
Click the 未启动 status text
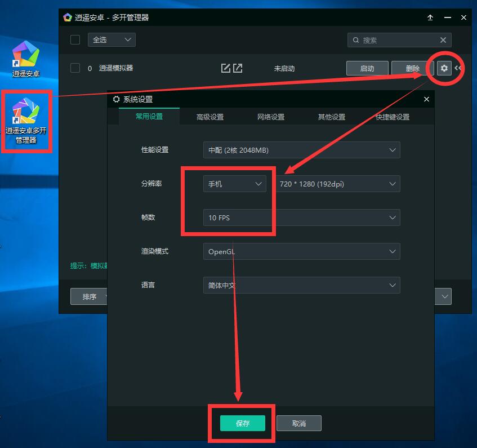284,69
